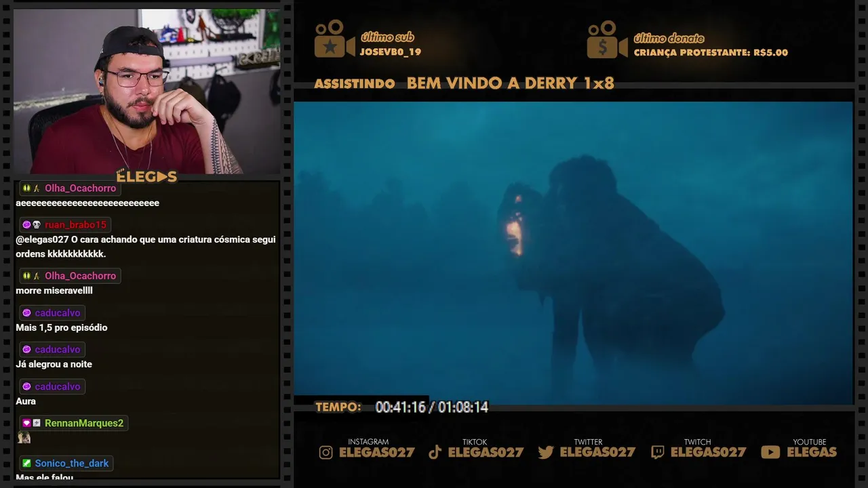868x488 pixels.
Task: Click the partial "Mas ele falou" message
Action: coord(45,477)
